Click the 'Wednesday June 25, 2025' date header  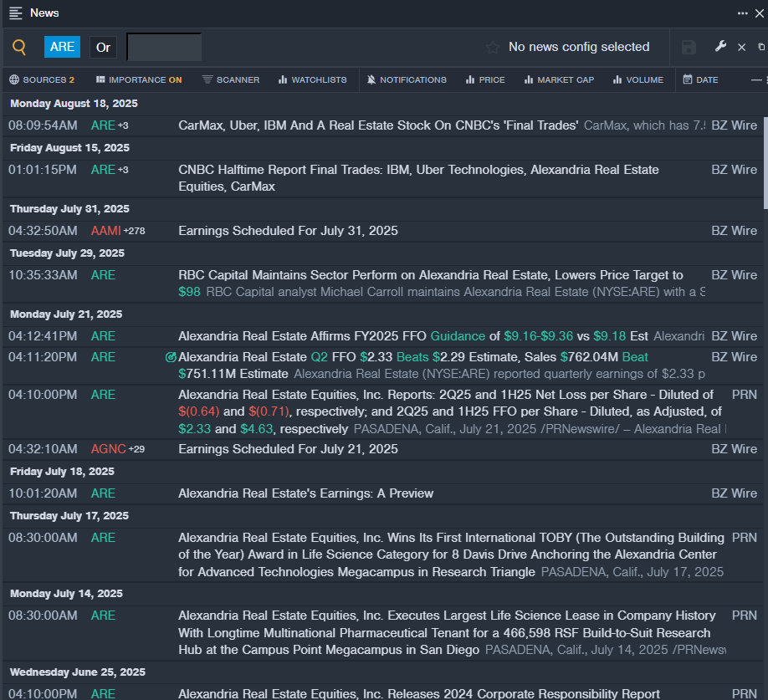click(x=78, y=672)
